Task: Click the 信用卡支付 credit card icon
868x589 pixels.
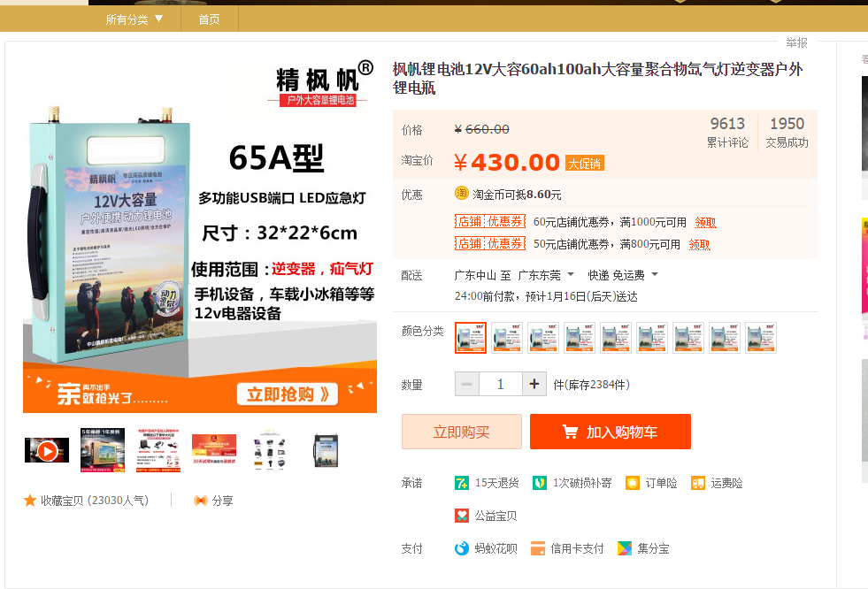Action: (537, 548)
